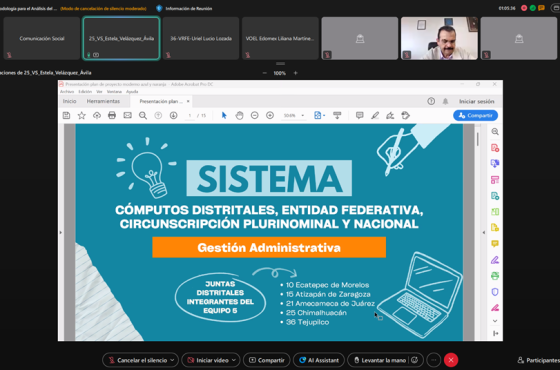Open the sign document pen tool

point(390,115)
